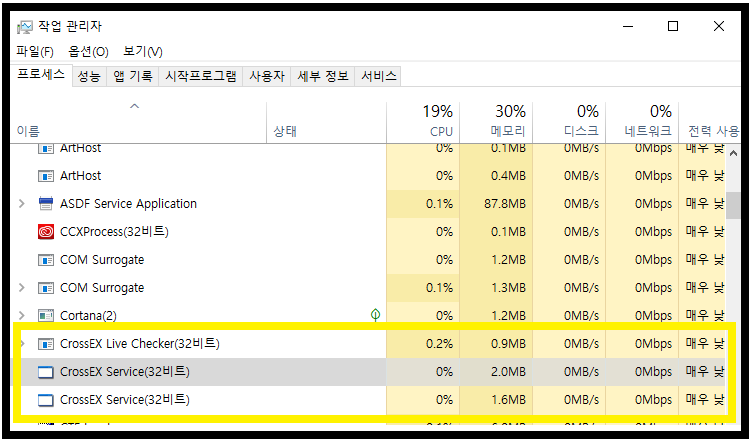Click the 87.8MB memory value
Viewport: 753px width, 441px height.
point(505,204)
